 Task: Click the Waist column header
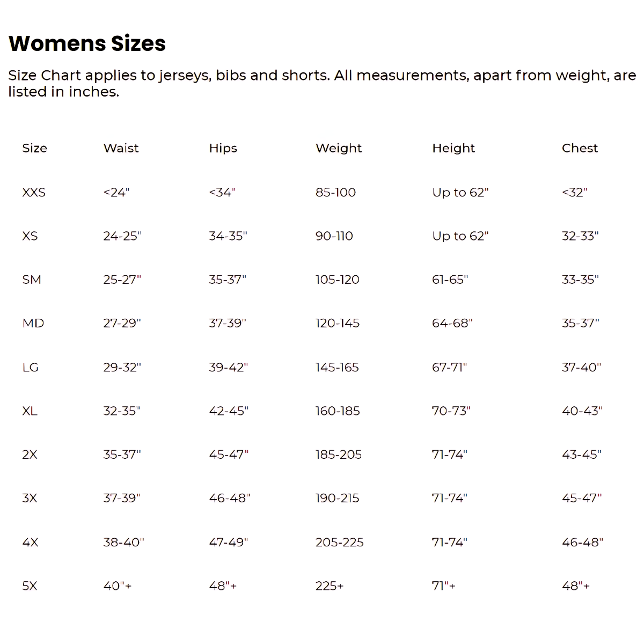pyautogui.click(x=121, y=148)
